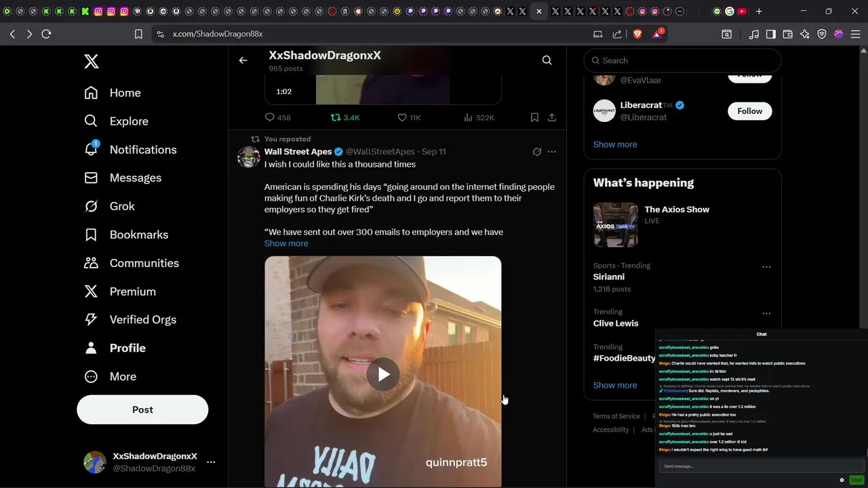Like the post with 11K likes

(x=409, y=117)
